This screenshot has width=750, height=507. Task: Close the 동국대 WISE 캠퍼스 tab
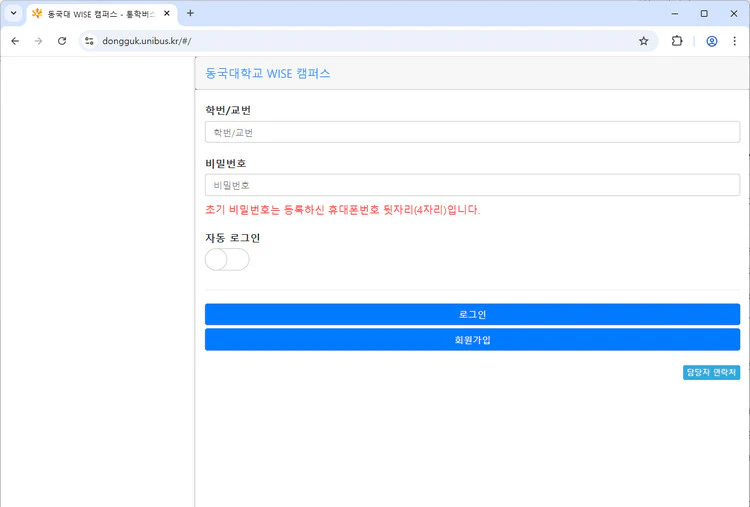(x=167, y=14)
